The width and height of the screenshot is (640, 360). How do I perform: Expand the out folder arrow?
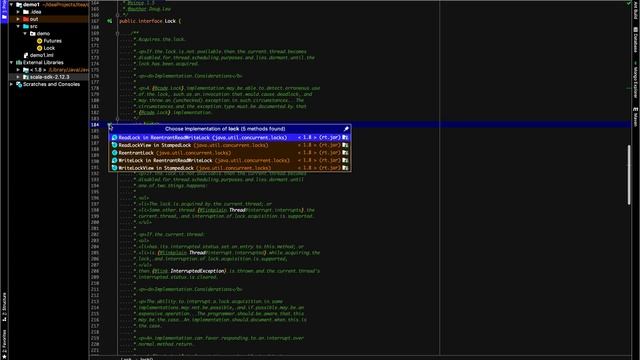click(x=18, y=19)
